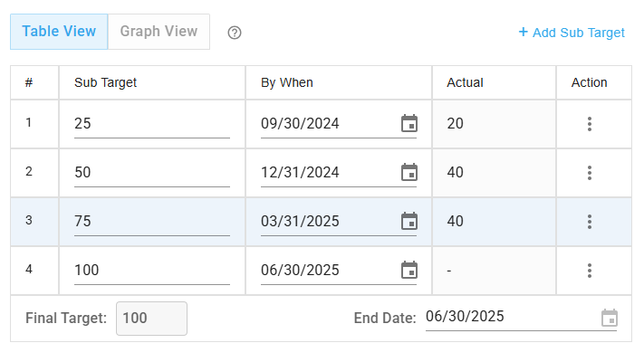
Task: Focus the By When date field 06/30/2025 in row 4
Action: coord(330,270)
